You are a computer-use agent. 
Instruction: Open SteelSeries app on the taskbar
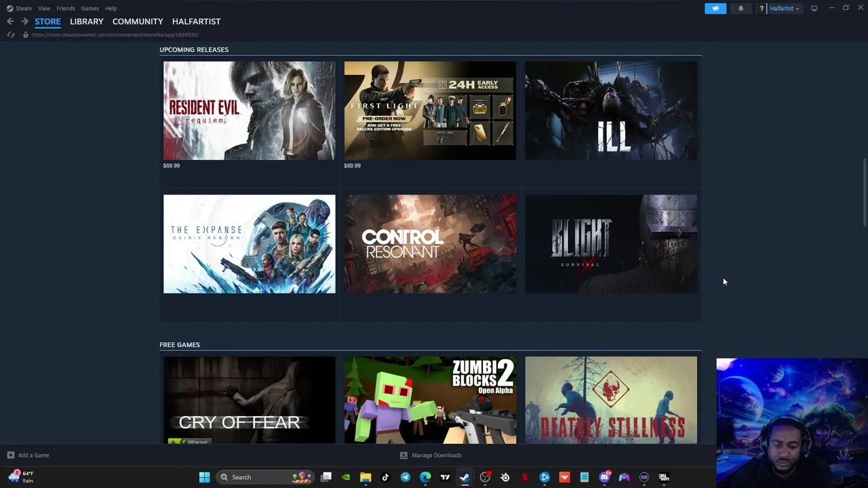coord(505,477)
